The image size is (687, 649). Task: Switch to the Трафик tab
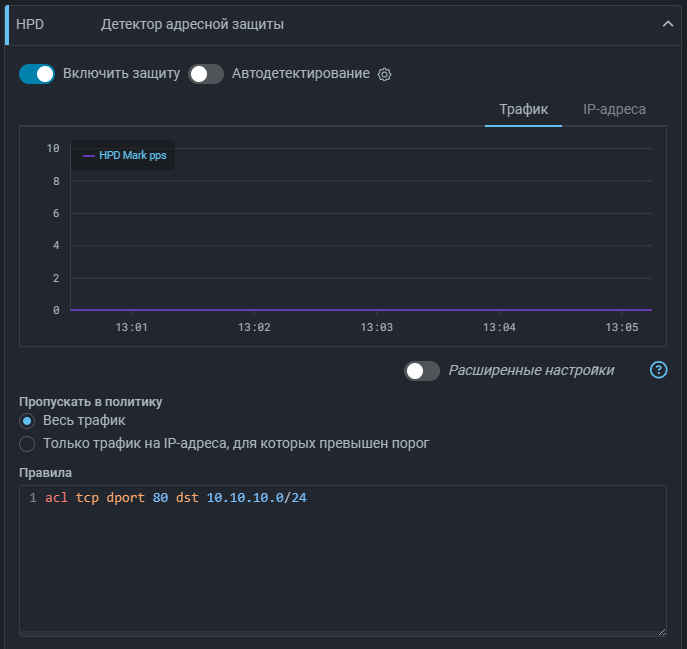[523, 109]
